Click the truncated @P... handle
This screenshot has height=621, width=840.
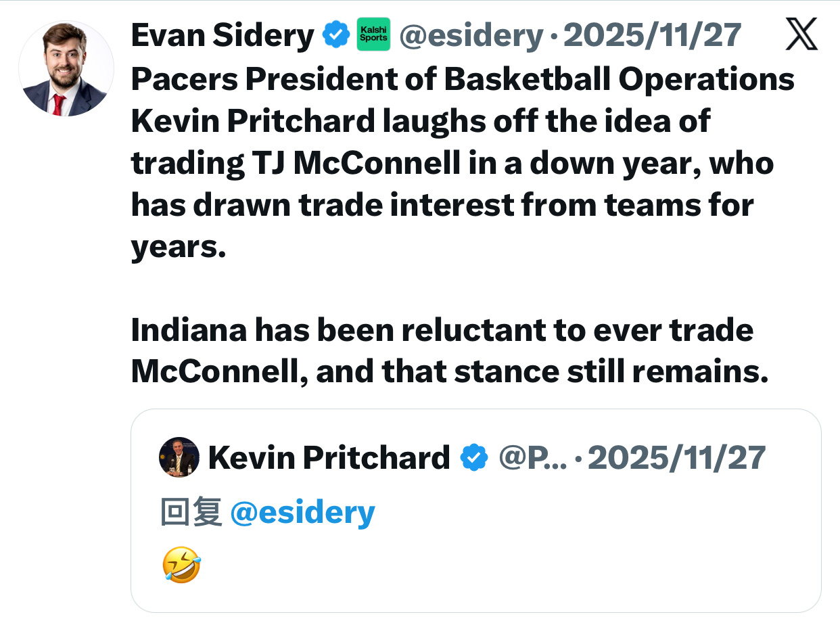click(532, 458)
